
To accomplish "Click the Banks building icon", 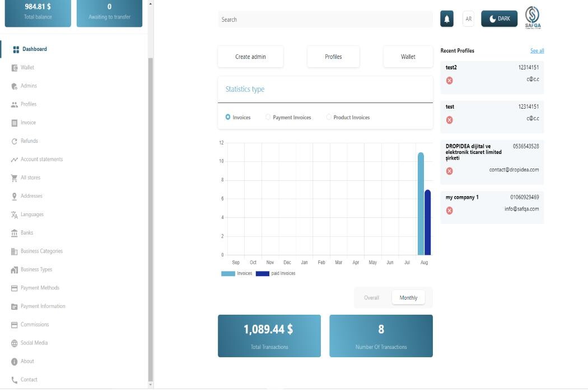I will pos(15,233).
